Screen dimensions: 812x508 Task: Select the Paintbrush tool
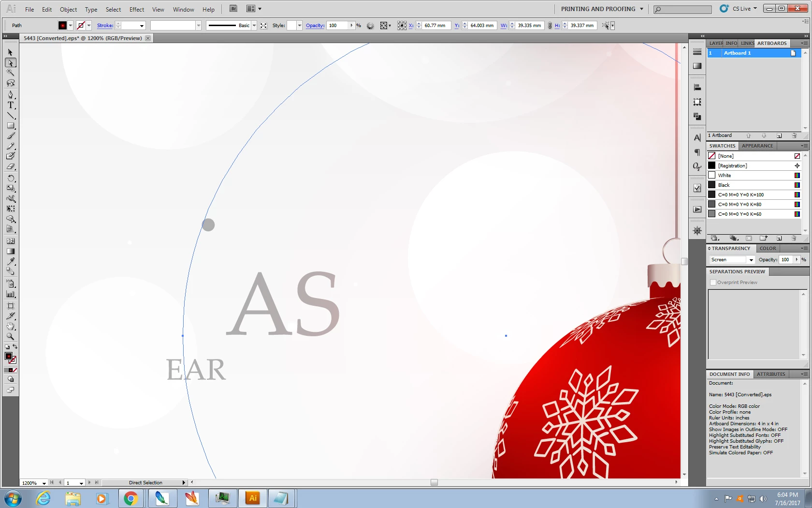coord(10,136)
